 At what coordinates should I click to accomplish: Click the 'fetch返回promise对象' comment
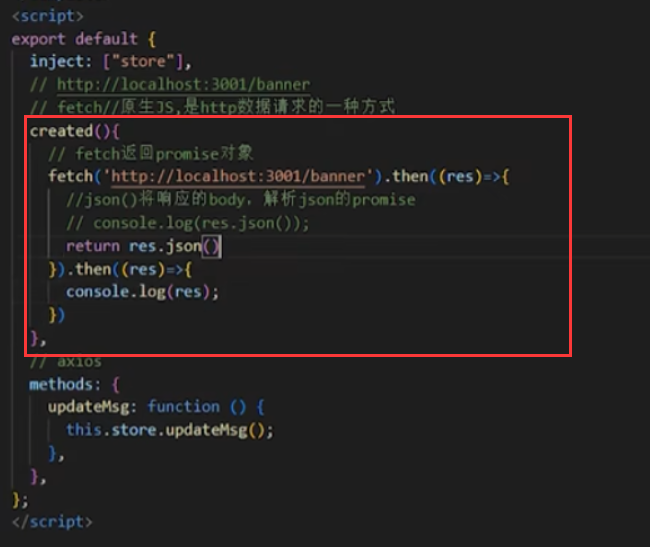tap(151, 154)
